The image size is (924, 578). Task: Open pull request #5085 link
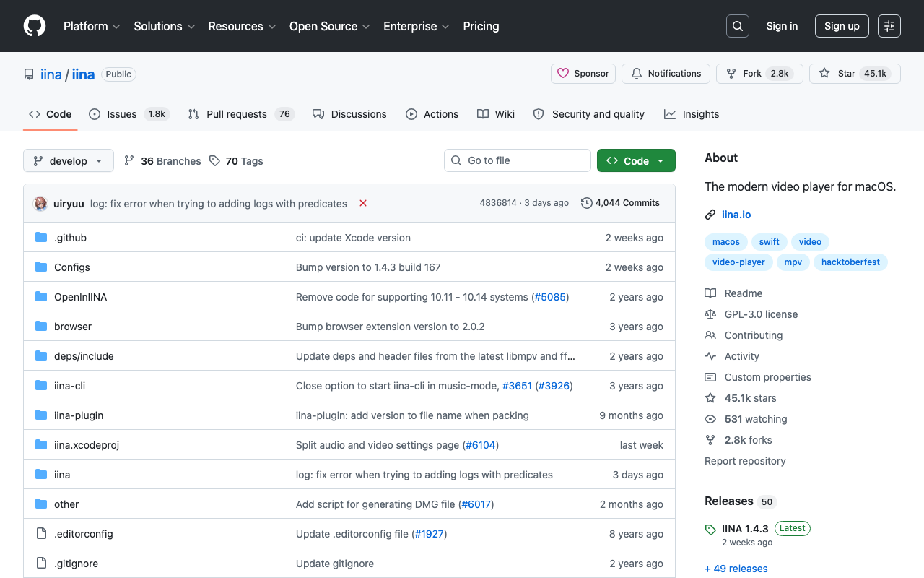[550, 297]
